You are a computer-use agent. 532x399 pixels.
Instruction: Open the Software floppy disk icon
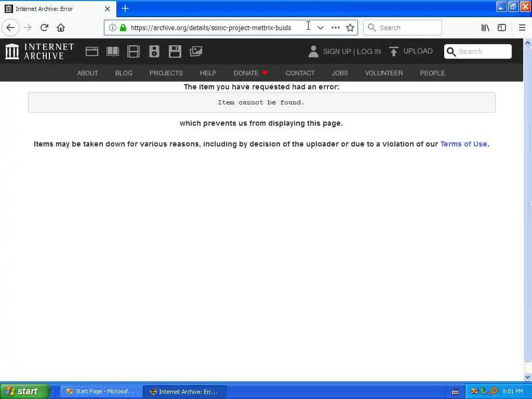click(175, 51)
